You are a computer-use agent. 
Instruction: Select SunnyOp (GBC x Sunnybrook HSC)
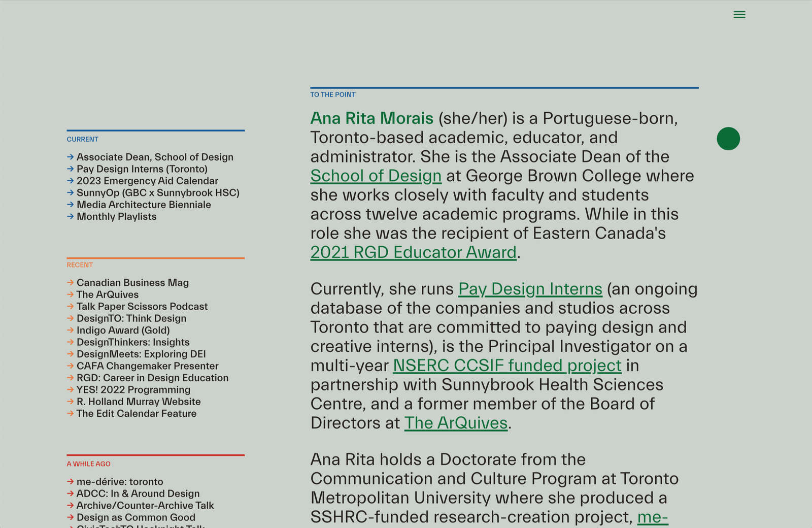coord(158,193)
